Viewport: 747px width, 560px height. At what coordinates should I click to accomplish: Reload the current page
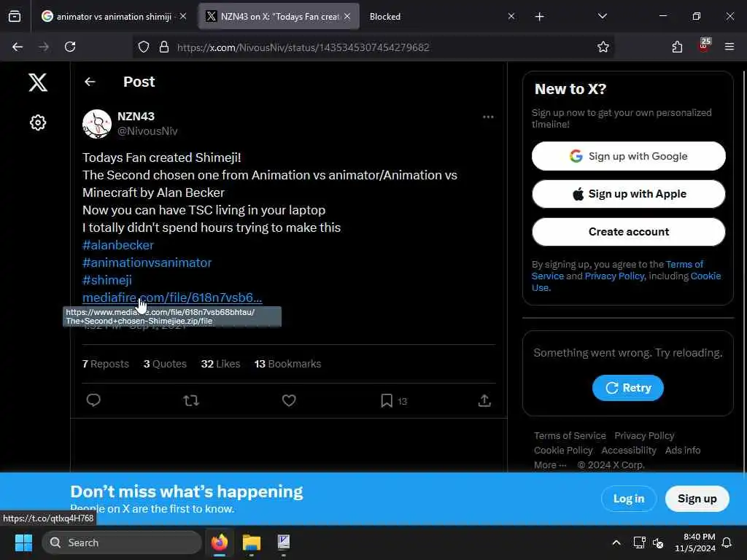click(70, 47)
